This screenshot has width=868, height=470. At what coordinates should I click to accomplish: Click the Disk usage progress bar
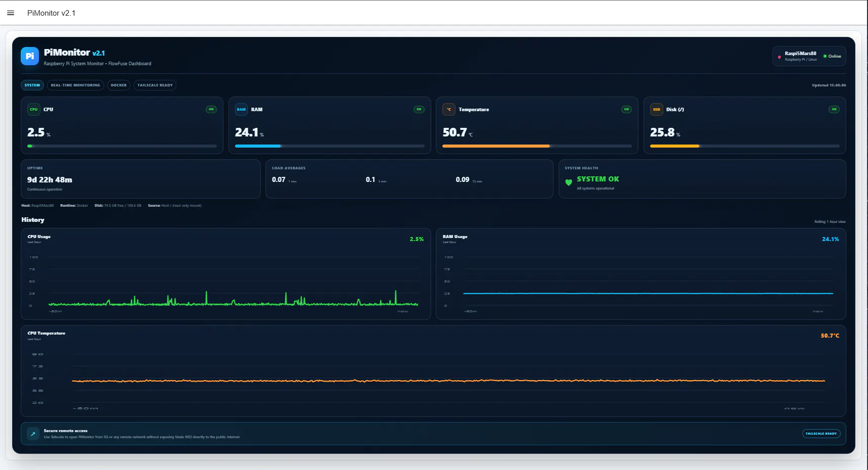[745, 146]
